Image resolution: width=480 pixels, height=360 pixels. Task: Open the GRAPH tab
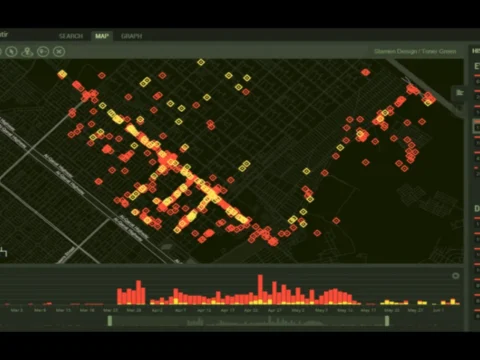pos(131,36)
